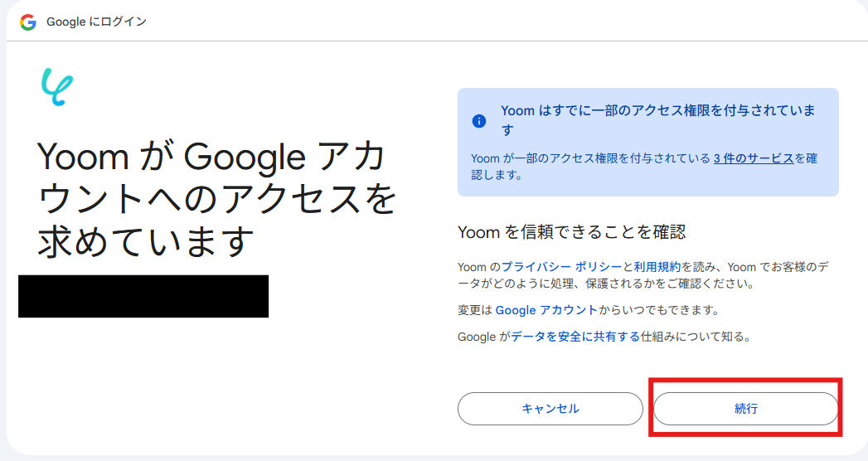Click the teal Yoom logo

(57, 87)
